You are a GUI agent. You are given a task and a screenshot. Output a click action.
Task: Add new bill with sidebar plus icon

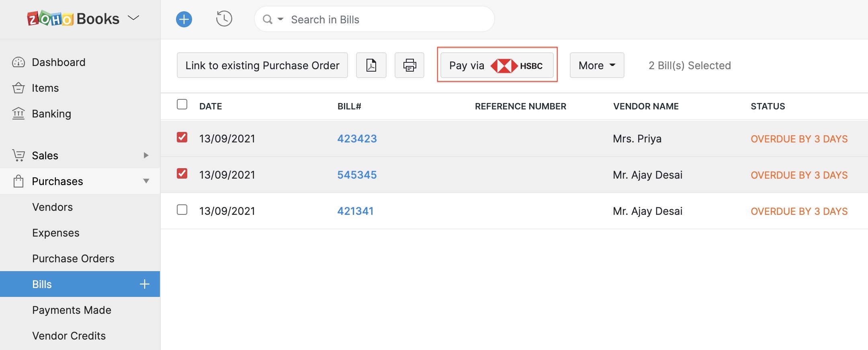(x=145, y=284)
